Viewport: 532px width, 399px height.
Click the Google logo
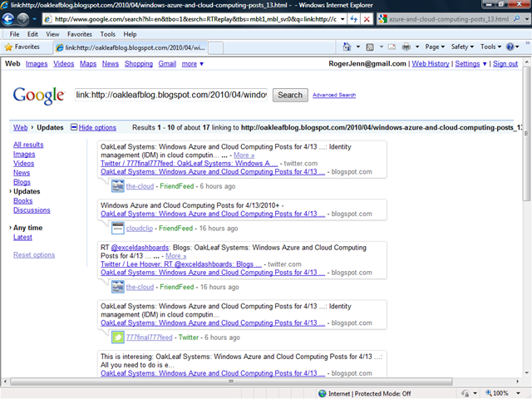(x=38, y=96)
